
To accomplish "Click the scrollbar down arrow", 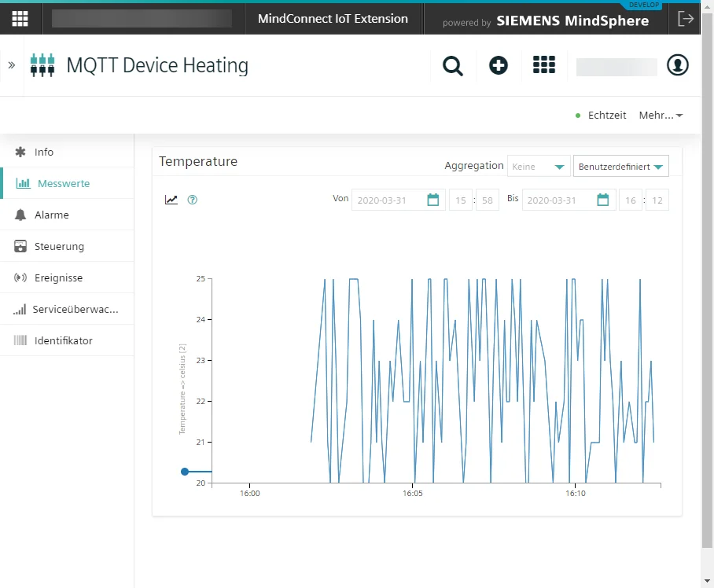I will pos(707,581).
